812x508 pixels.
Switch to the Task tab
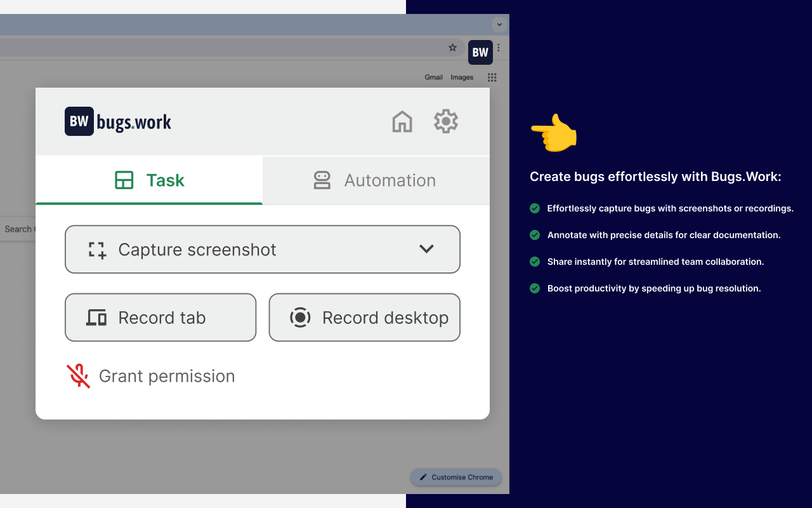point(149,180)
